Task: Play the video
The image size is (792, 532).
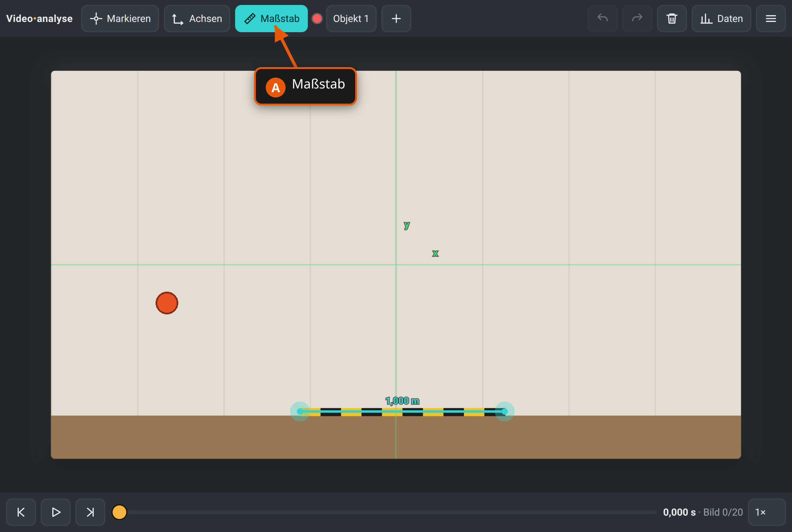Action: click(56, 512)
